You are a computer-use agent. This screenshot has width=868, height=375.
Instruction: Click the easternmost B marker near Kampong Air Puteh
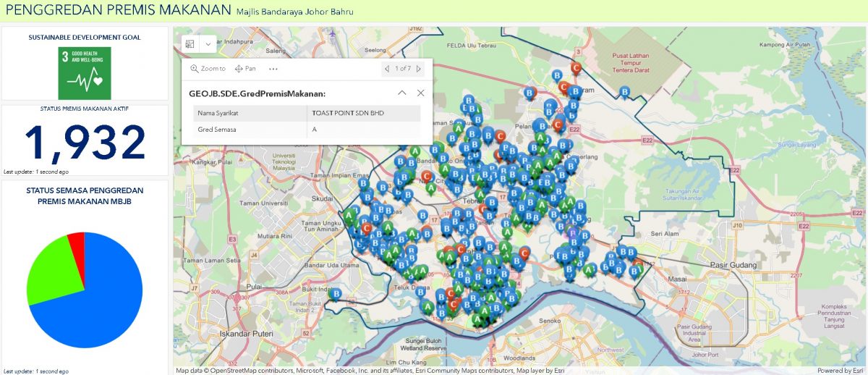(x=625, y=93)
